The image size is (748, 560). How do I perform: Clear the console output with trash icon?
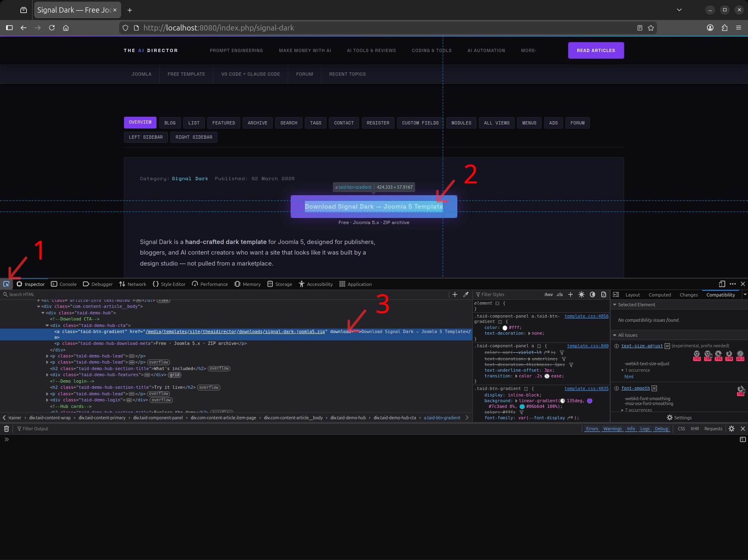[x=7, y=428]
